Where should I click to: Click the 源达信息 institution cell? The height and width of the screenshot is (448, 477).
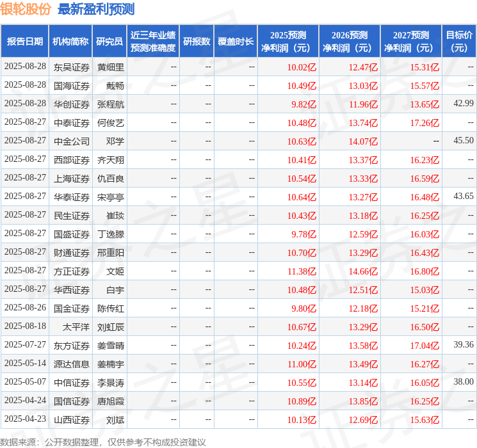pyautogui.click(x=72, y=364)
